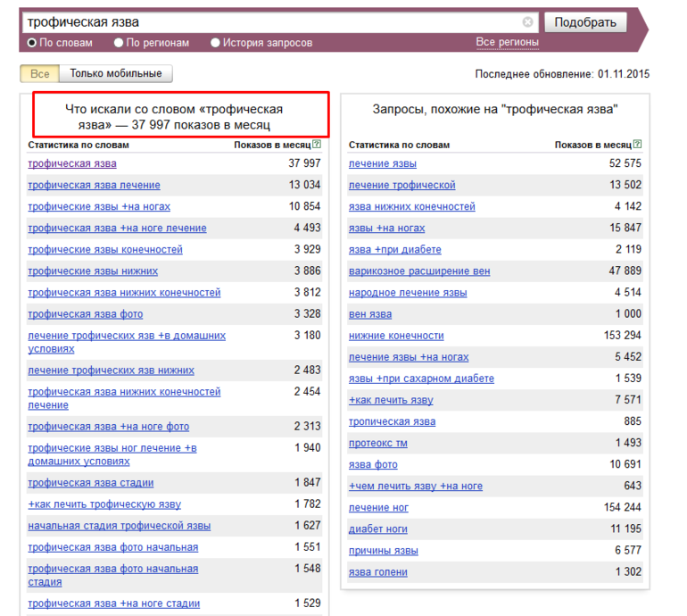Image resolution: width=687 pixels, height=616 pixels.
Task: Select the 'По регионам' radio button
Action: click(119, 43)
